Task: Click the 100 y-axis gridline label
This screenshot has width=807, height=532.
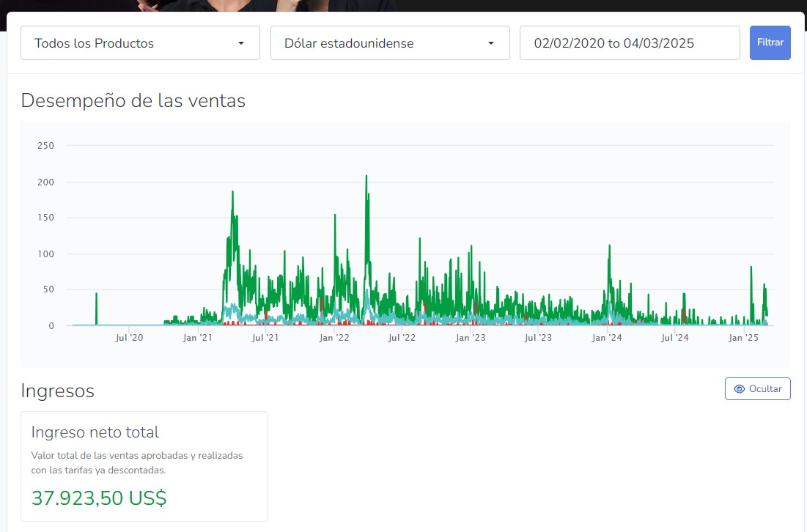Action: [x=45, y=254]
